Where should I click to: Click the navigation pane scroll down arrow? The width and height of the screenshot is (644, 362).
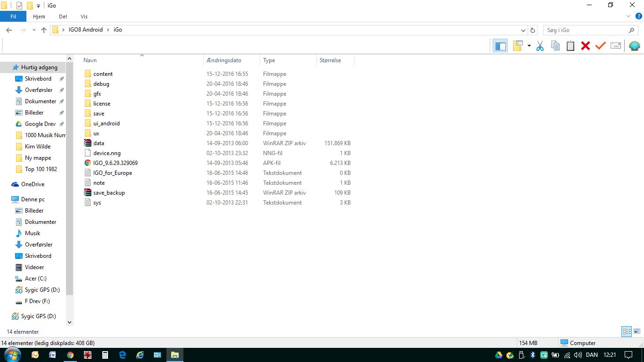click(70, 322)
